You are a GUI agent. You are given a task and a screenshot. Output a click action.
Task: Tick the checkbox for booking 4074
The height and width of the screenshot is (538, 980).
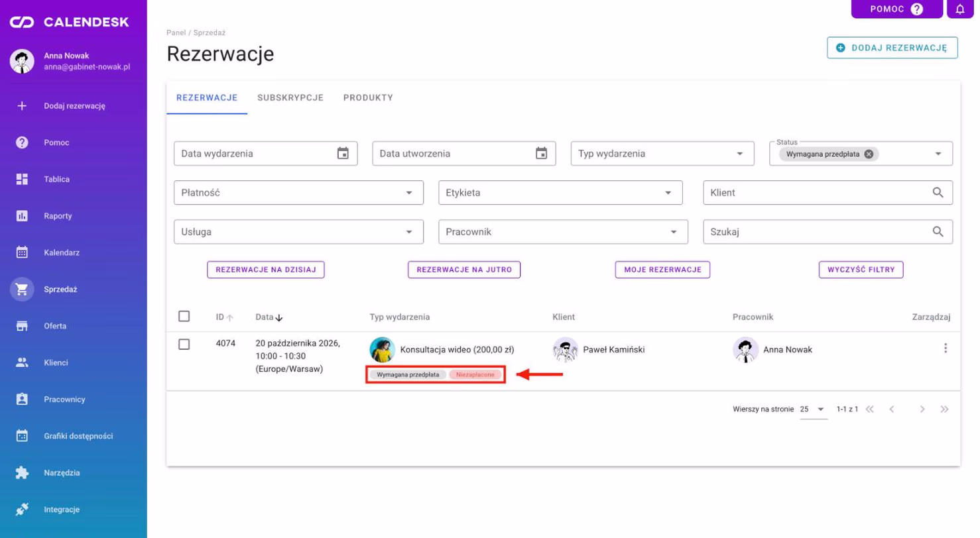[x=184, y=345]
